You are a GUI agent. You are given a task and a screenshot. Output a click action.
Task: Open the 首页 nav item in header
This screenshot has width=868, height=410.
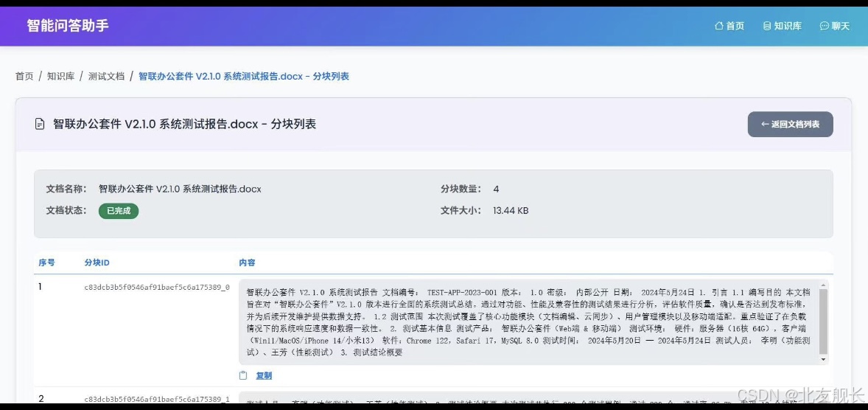point(729,26)
